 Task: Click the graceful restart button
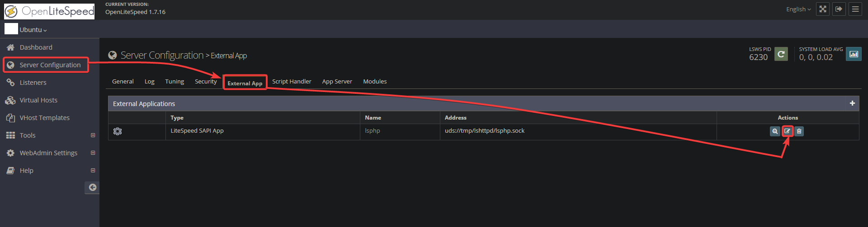[781, 54]
